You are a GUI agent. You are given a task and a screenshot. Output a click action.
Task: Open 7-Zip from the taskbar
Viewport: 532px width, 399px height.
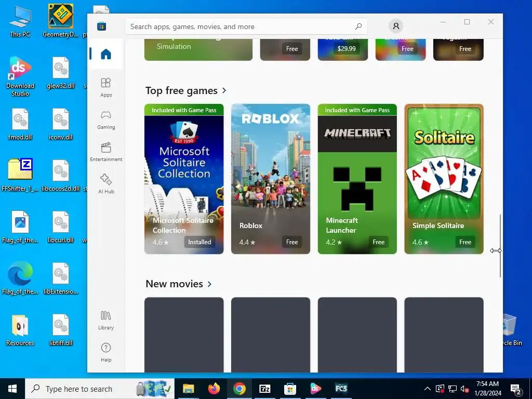point(264,389)
